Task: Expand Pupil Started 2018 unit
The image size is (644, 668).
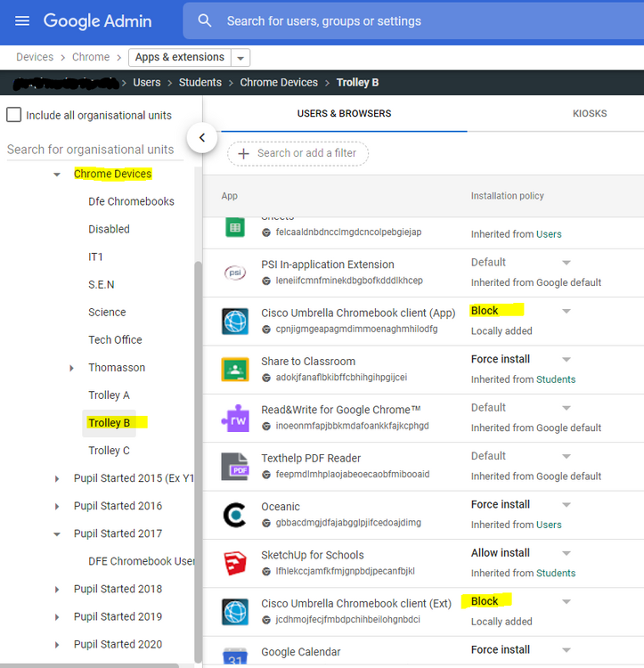Action: (57, 590)
